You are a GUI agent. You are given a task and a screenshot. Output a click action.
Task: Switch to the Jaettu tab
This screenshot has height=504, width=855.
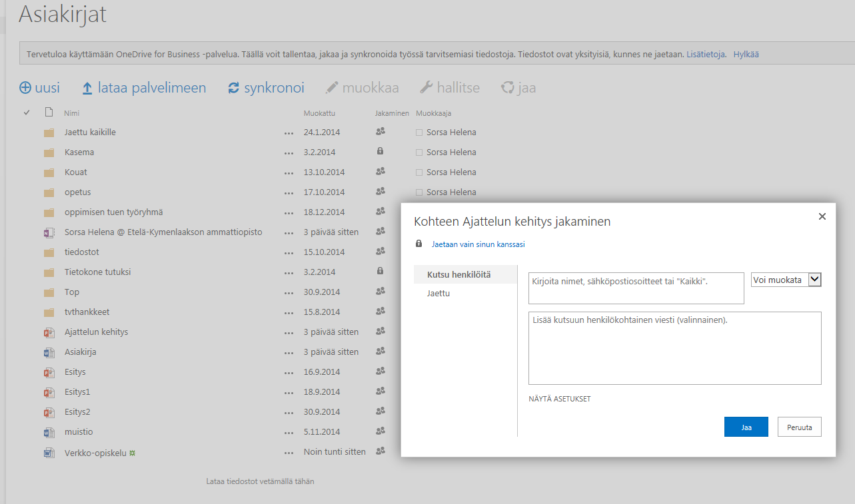tap(438, 293)
